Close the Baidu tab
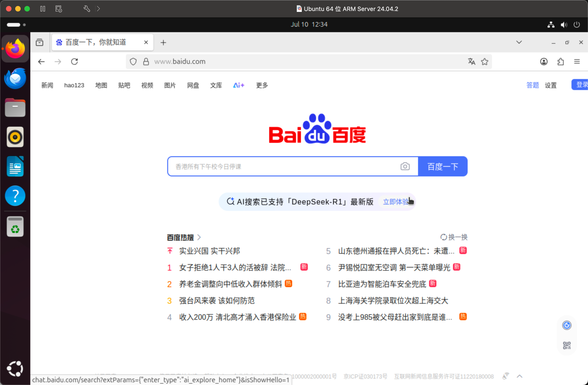 [146, 42]
